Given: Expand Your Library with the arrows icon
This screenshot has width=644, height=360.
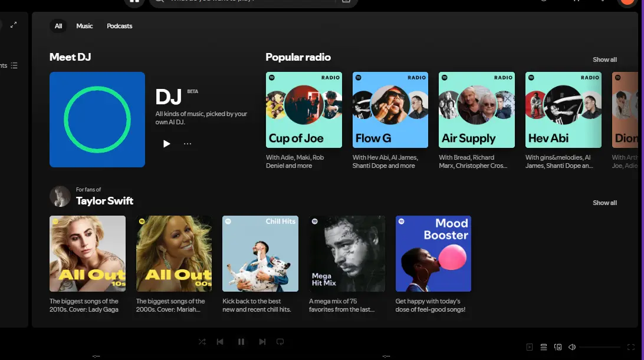Looking at the screenshot, I should pyautogui.click(x=14, y=25).
